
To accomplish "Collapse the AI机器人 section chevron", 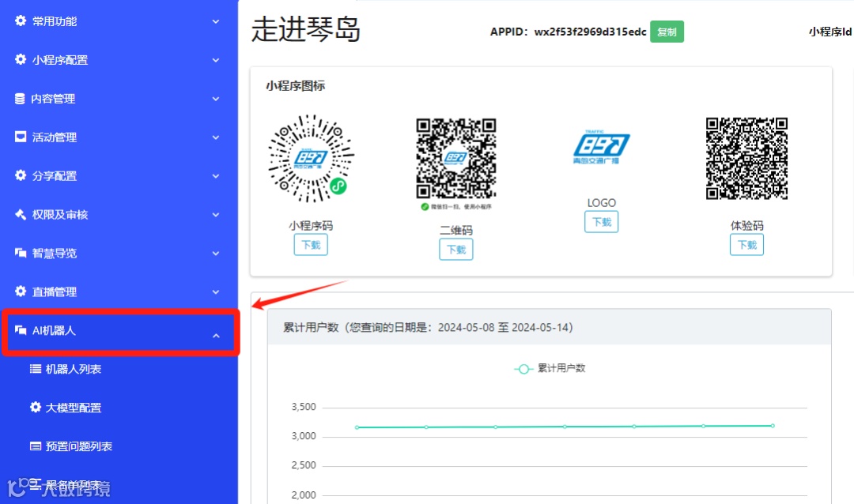I will [x=216, y=336].
